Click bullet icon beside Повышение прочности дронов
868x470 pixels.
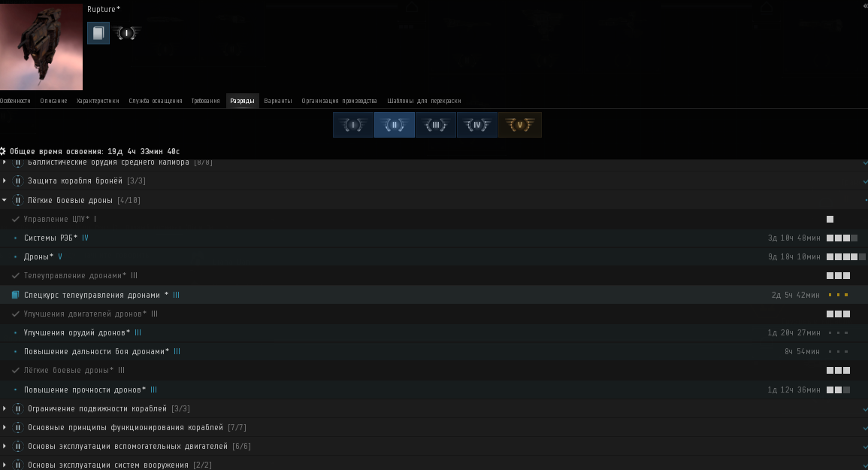(16, 390)
